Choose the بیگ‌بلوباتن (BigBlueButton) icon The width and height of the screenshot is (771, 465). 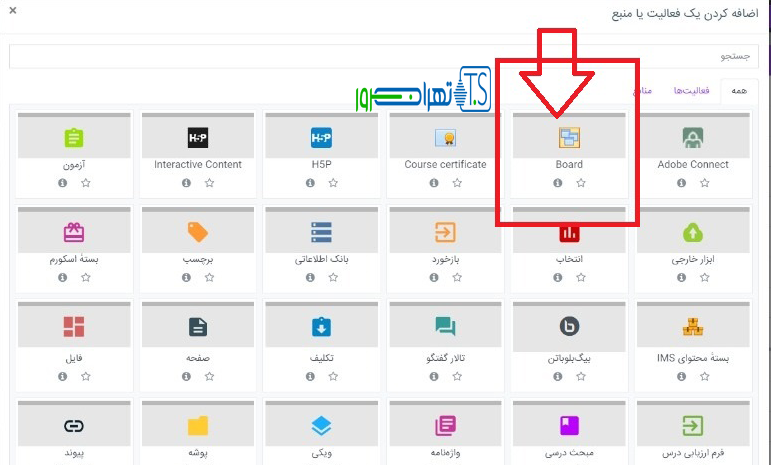[569, 327]
